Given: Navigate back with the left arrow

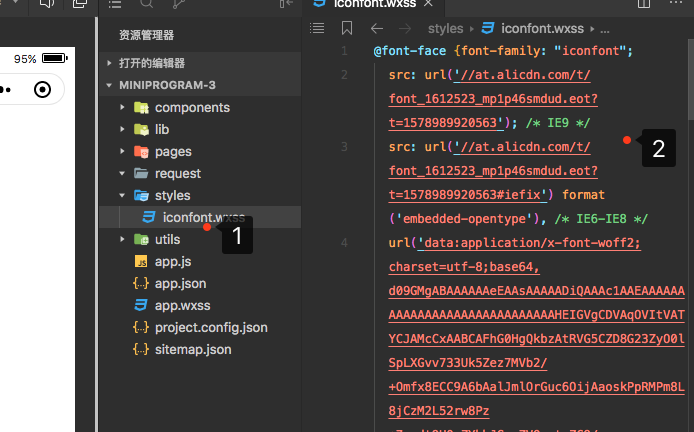Looking at the screenshot, I should click(x=377, y=29).
